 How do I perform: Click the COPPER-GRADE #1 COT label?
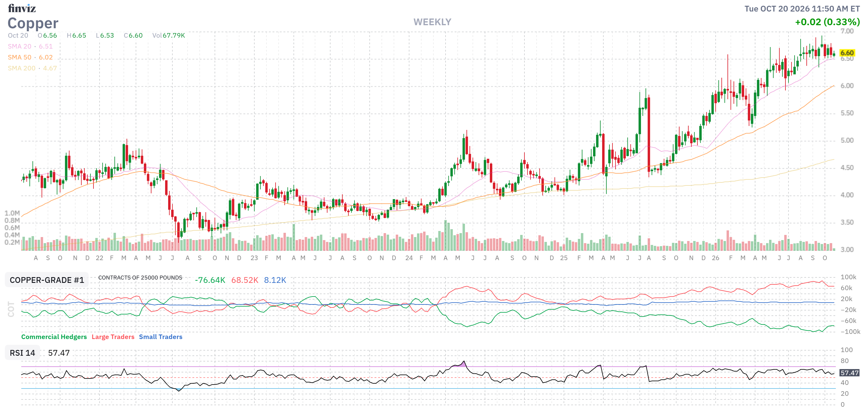(47, 280)
